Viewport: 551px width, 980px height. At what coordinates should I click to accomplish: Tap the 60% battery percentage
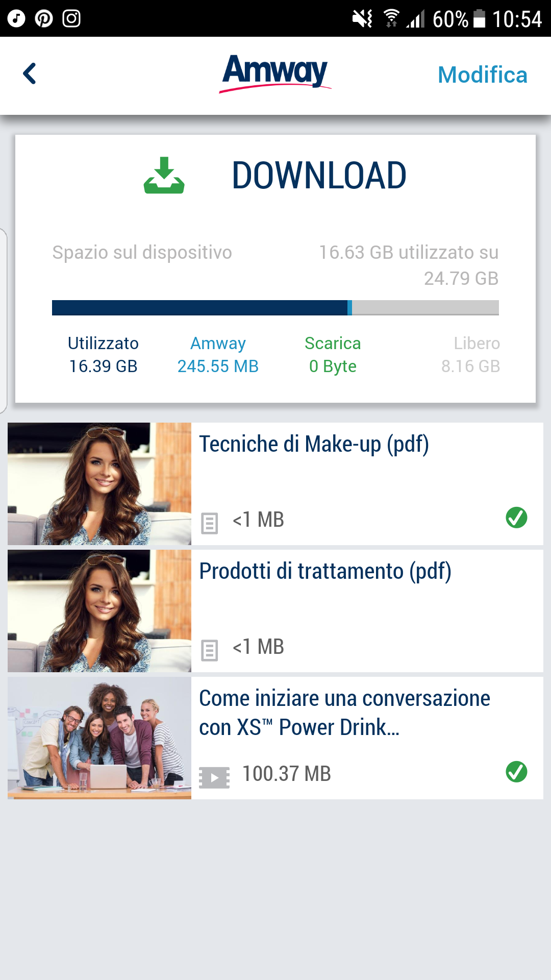(x=450, y=19)
